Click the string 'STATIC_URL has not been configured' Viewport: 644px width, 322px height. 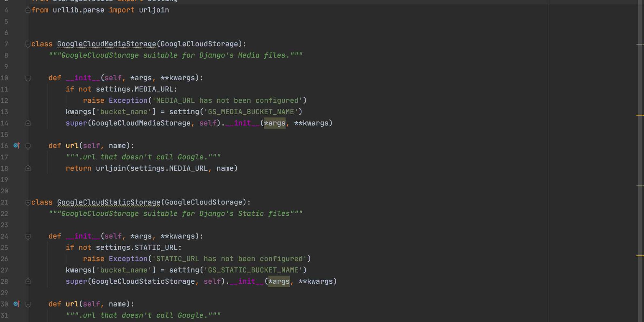(x=230, y=259)
